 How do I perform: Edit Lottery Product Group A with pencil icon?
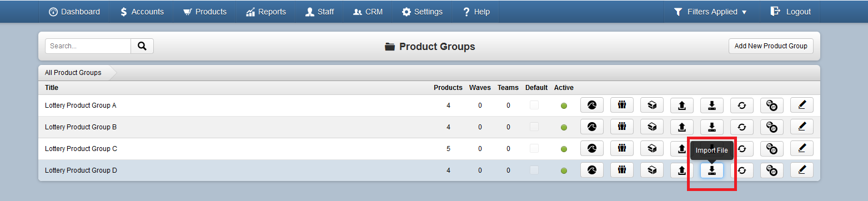[802, 105]
